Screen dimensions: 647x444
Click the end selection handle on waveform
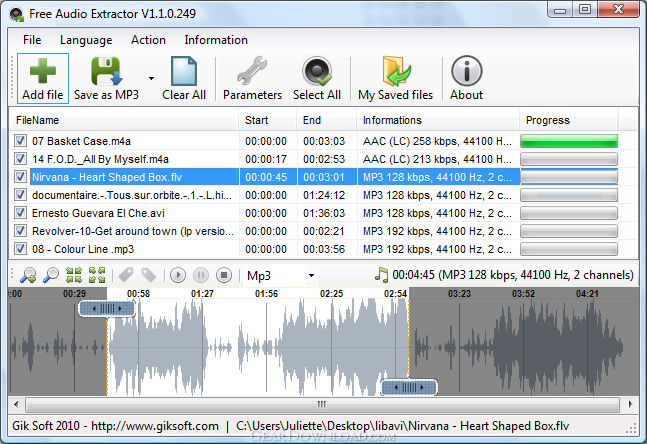pyautogui.click(x=409, y=387)
